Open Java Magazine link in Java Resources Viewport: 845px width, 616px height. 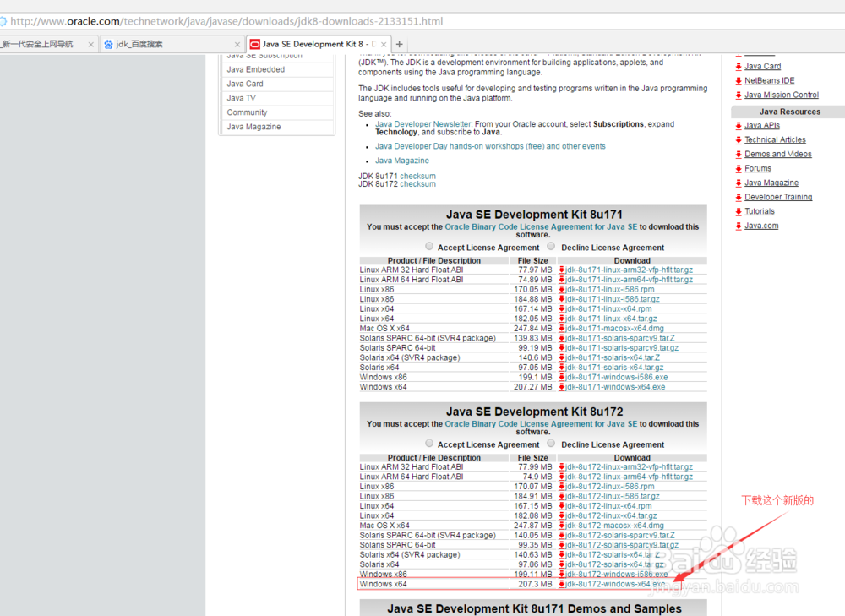click(771, 183)
